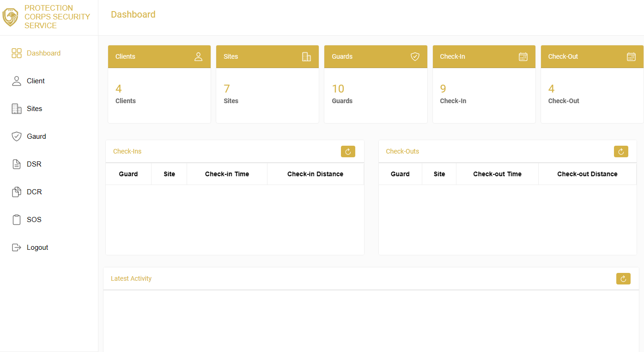This screenshot has height=352, width=644.
Task: Click the Sites building icon in sidebar
Action: pyautogui.click(x=17, y=109)
